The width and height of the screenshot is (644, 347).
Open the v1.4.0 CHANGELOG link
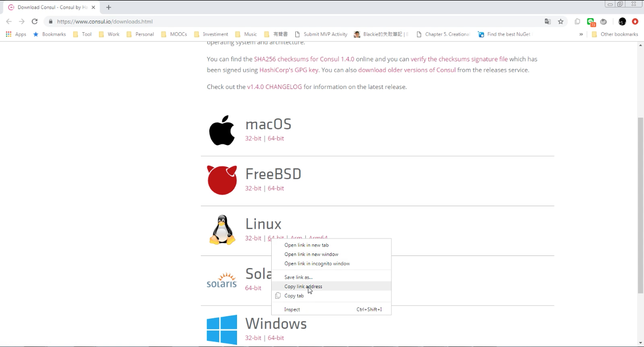[275, 86]
